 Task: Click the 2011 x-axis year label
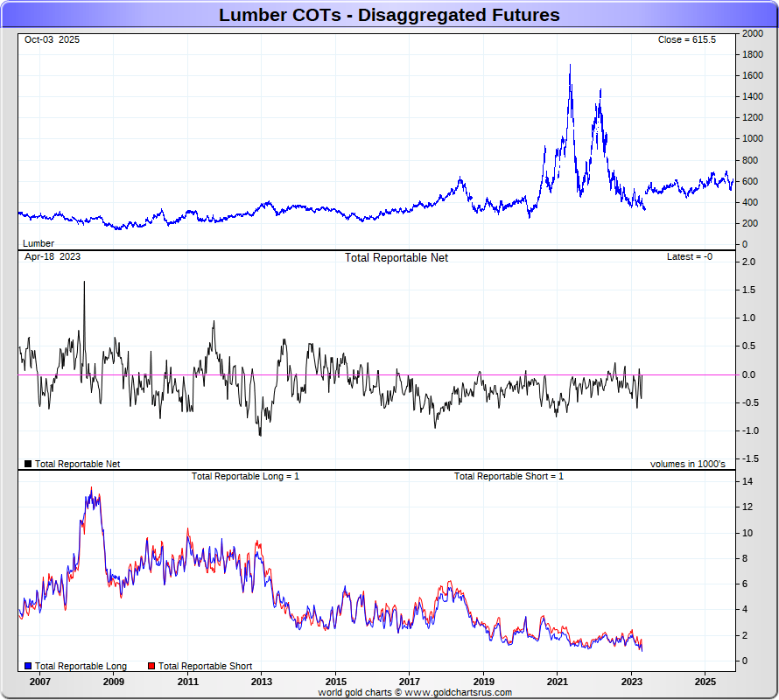pos(188,682)
